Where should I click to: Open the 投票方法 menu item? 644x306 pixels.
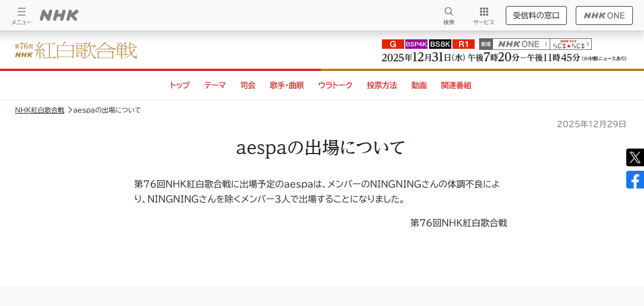(382, 85)
